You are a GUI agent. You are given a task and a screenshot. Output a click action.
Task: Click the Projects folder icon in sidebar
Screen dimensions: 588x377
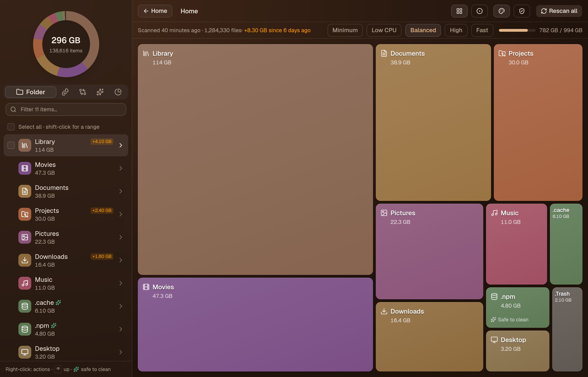pyautogui.click(x=25, y=214)
